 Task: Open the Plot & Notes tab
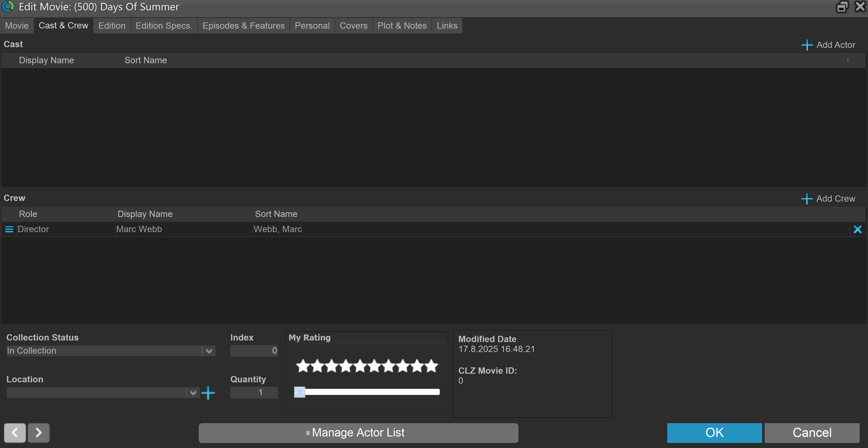point(402,26)
